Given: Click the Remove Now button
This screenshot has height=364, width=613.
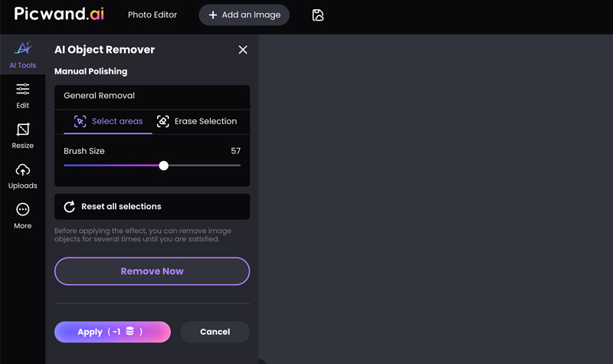Looking at the screenshot, I should (152, 271).
